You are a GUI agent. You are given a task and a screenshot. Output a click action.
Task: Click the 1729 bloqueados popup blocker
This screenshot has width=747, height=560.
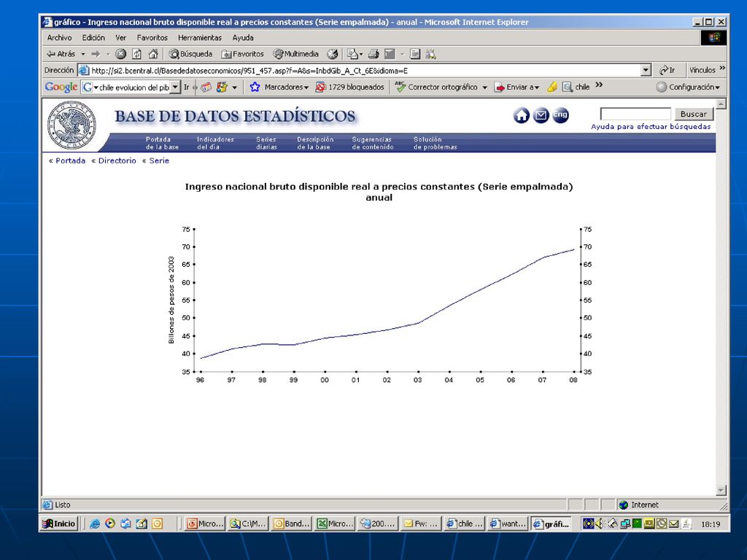[x=349, y=87]
